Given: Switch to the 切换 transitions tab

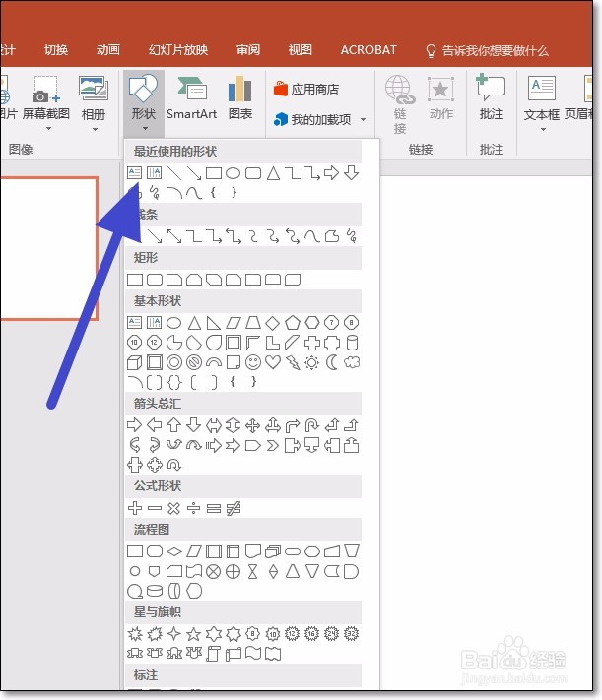Looking at the screenshot, I should (56, 49).
